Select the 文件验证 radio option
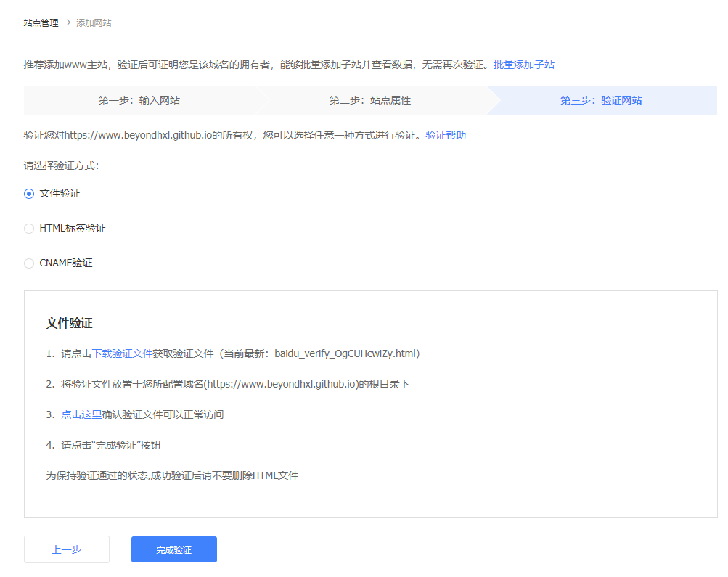728x577 pixels. (x=29, y=193)
